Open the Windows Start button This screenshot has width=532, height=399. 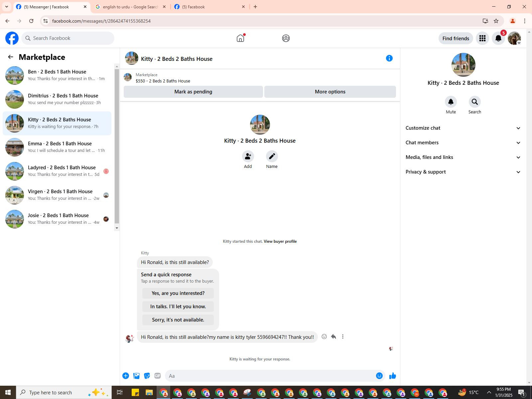click(x=8, y=392)
